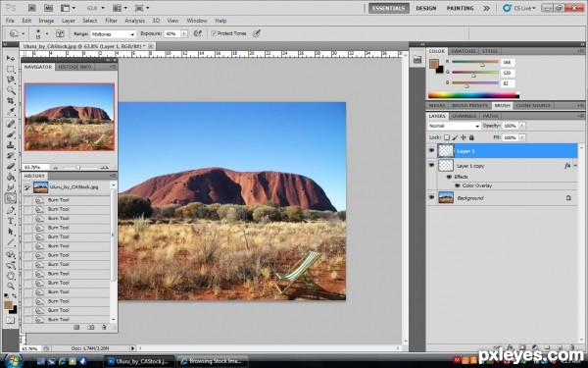Open the brush preset picker arrow

(x=47, y=33)
